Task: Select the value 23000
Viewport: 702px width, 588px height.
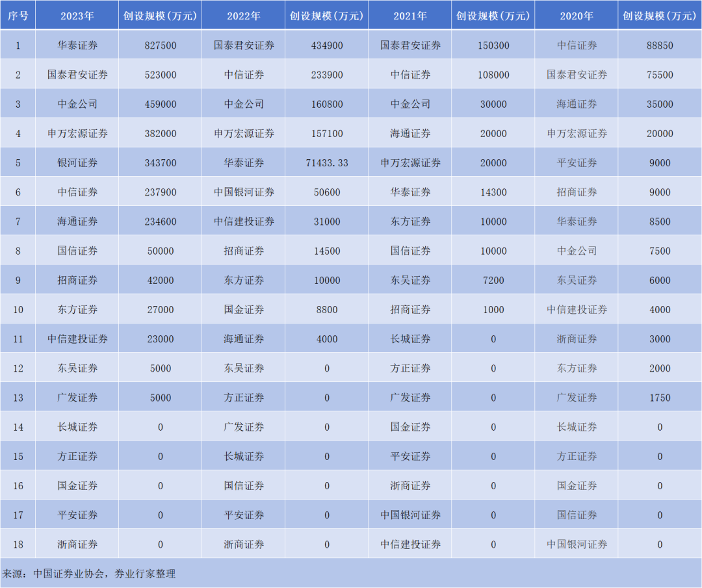Action: 161,339
